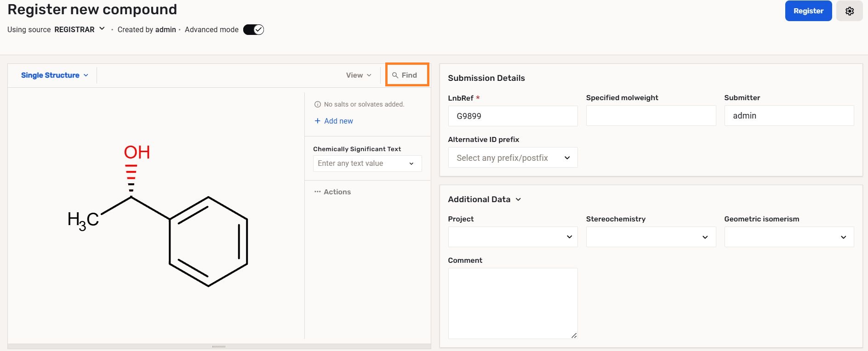The height and width of the screenshot is (351, 868).
Task: Open the settings gear icon
Action: click(849, 11)
